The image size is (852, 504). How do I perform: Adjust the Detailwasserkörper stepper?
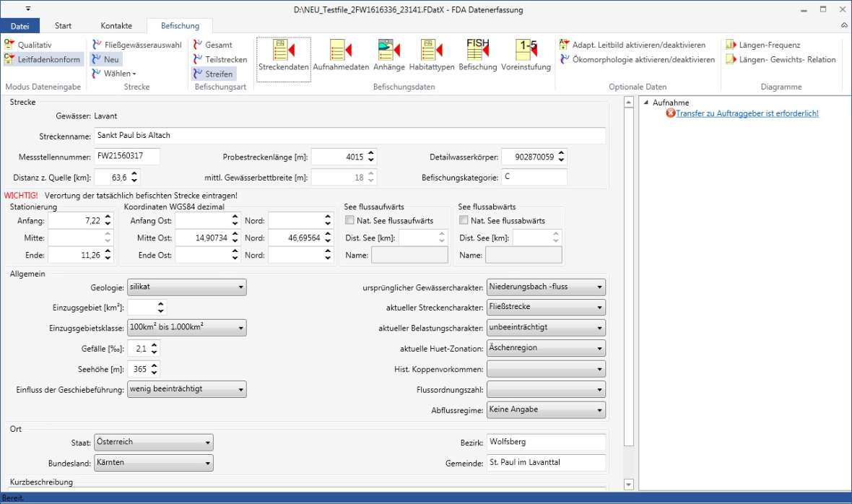(x=561, y=157)
